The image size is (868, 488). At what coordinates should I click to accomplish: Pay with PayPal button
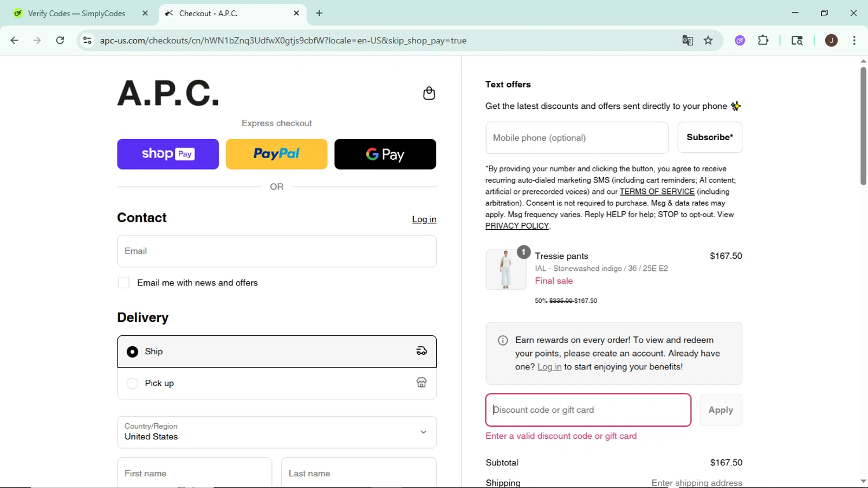click(x=277, y=154)
